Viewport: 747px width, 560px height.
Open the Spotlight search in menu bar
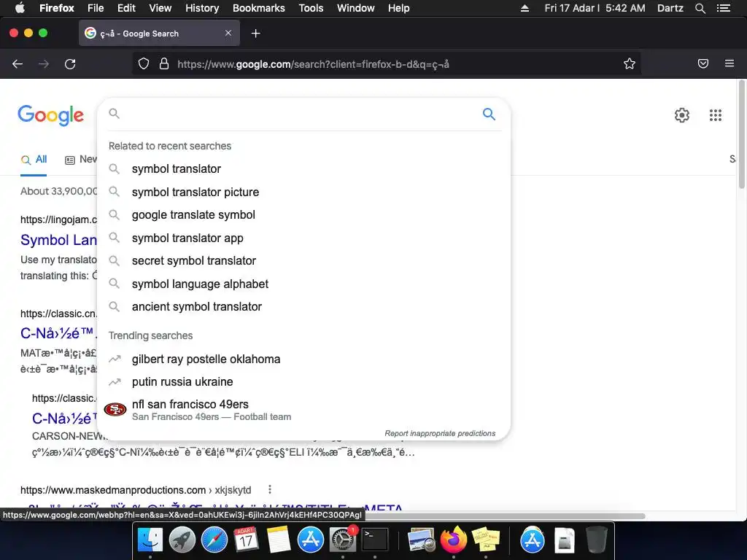(x=700, y=8)
